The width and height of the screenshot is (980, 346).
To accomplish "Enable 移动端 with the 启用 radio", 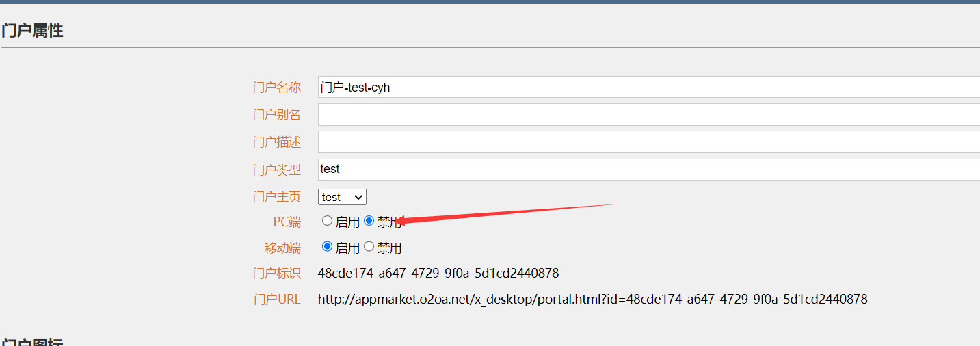I will pyautogui.click(x=327, y=247).
